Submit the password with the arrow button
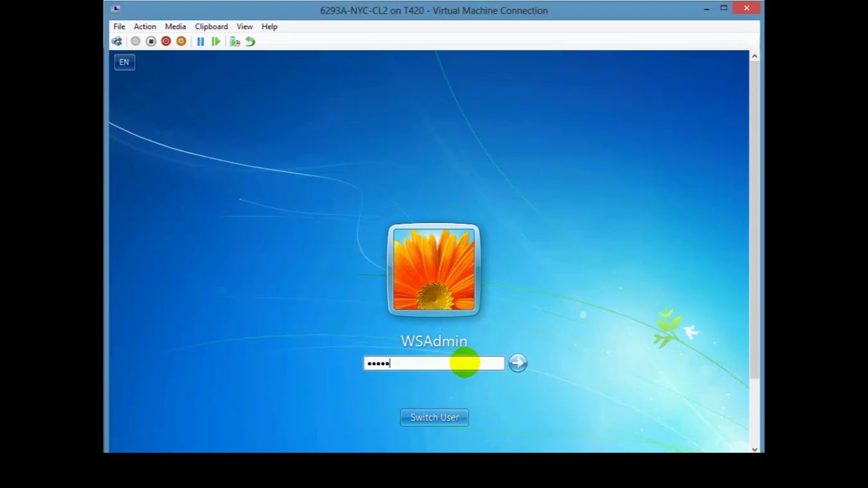Viewport: 868px width, 488px height. (x=518, y=363)
